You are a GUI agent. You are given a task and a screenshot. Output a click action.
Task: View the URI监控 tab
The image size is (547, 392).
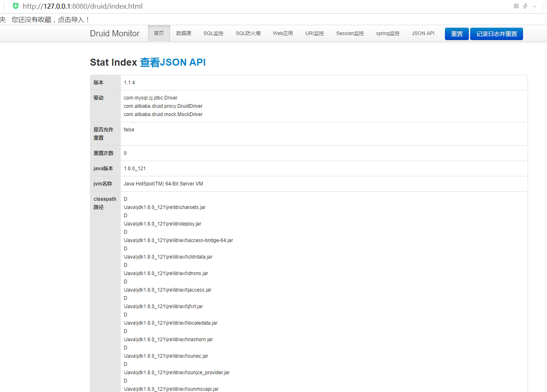[x=314, y=33]
